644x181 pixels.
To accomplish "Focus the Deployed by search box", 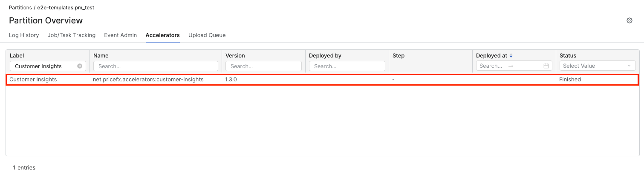I will 347,66.
